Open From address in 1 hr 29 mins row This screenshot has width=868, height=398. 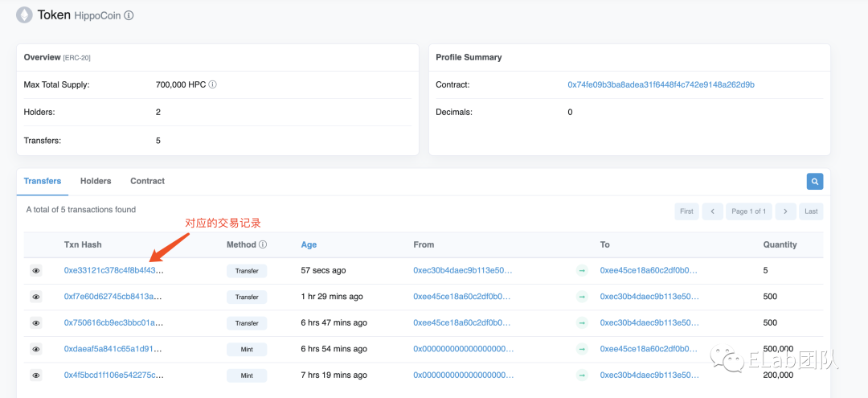tap(461, 297)
